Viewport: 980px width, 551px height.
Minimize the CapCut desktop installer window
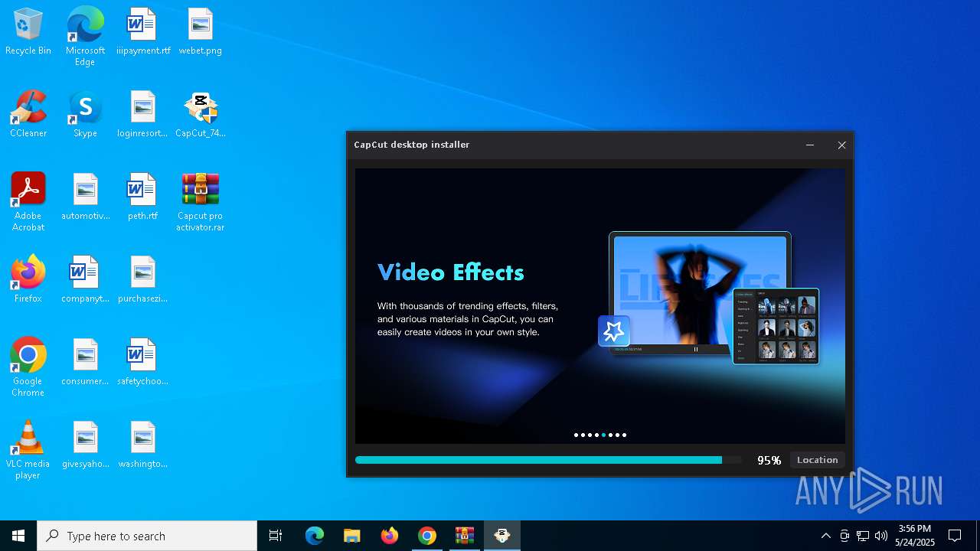[x=810, y=145]
